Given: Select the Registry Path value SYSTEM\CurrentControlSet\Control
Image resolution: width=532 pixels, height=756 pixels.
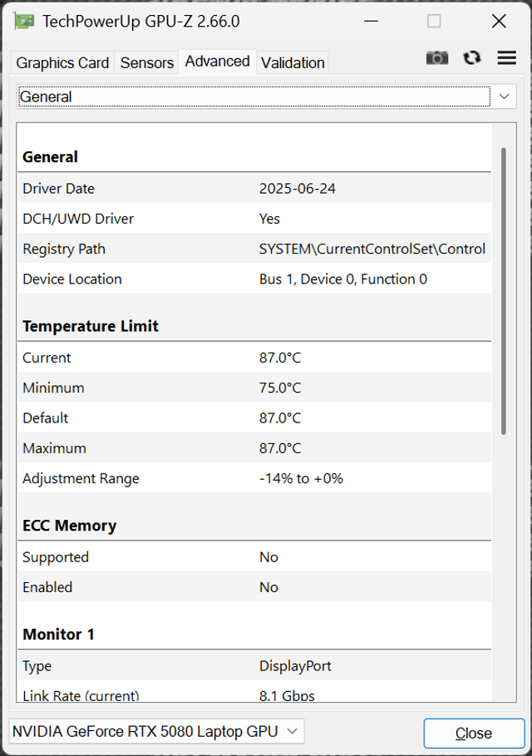Looking at the screenshot, I should [372, 249].
